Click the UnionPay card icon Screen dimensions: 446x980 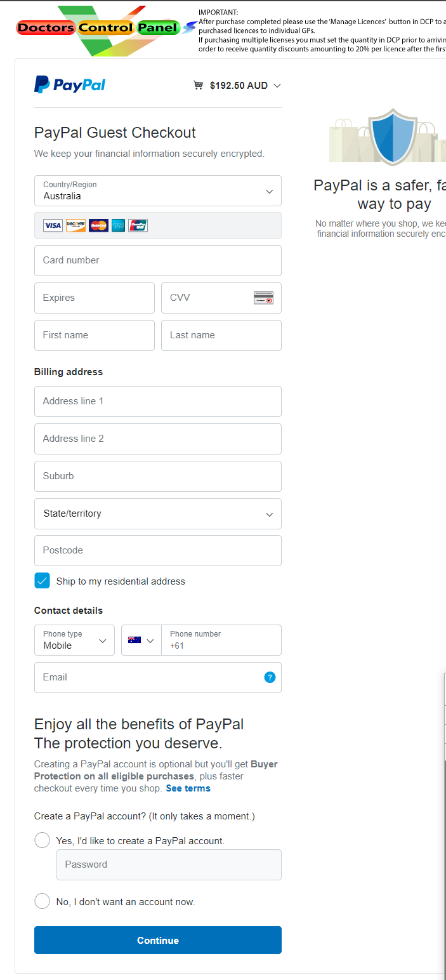138,225
